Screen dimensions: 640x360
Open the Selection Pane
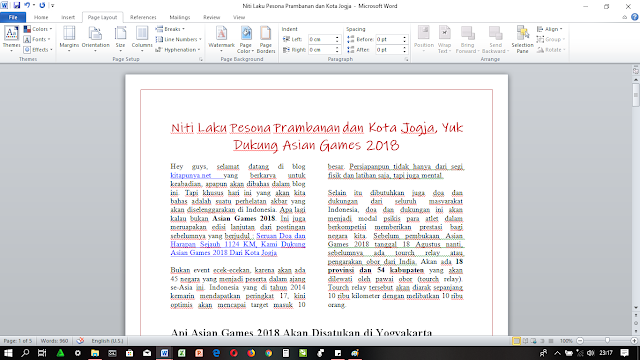[x=522, y=39]
